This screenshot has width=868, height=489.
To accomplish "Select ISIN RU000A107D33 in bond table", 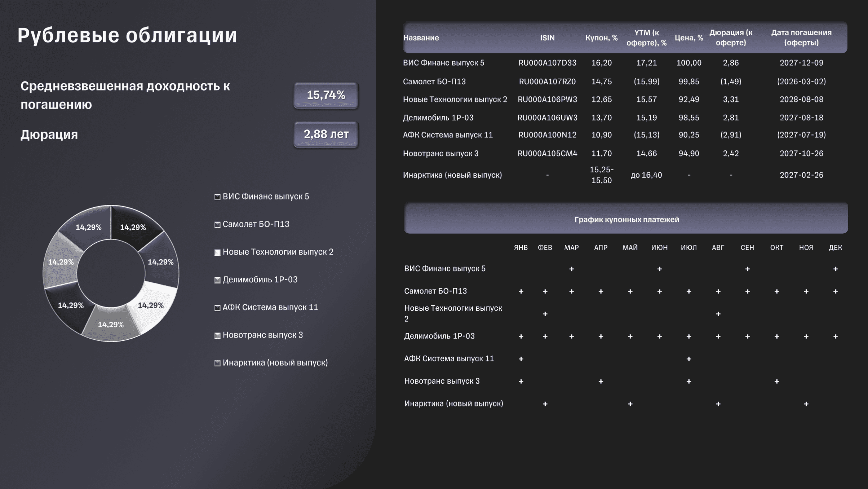I will [547, 63].
